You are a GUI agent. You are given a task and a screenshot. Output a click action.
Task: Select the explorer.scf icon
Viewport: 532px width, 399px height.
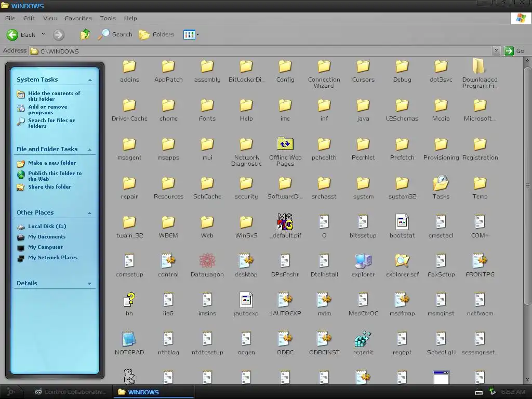click(402, 265)
